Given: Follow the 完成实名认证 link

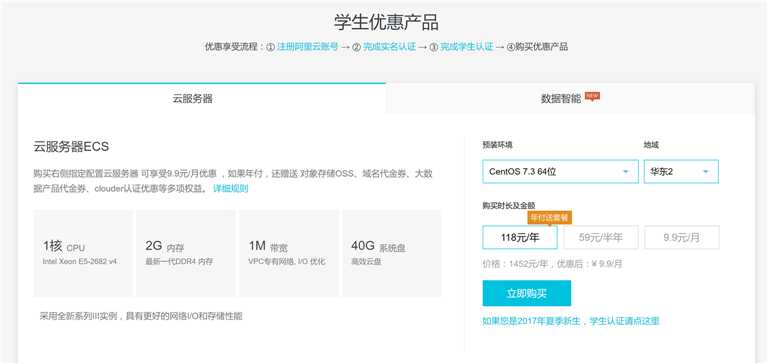Looking at the screenshot, I should [389, 47].
